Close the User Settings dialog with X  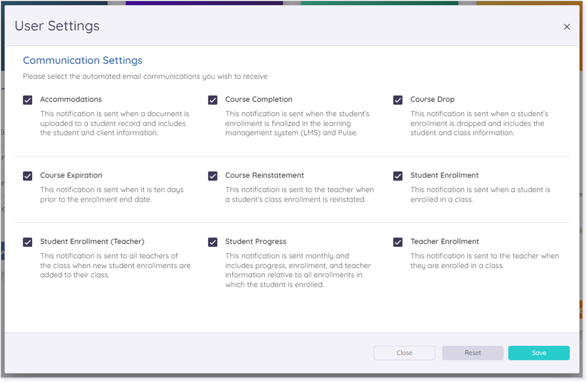pyautogui.click(x=566, y=27)
